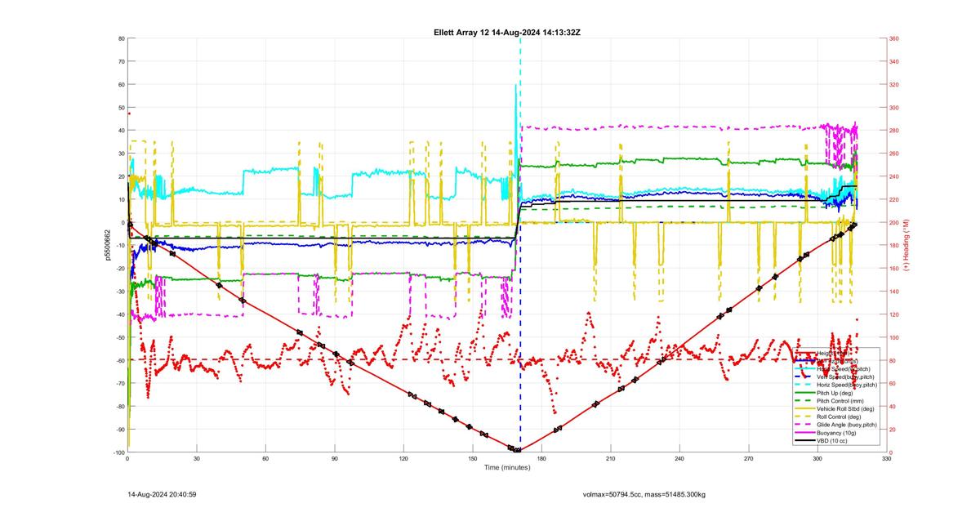This screenshot has height=508, width=980.
Task: Click the left y-axis tick label '80'
Action: pyautogui.click(x=121, y=38)
